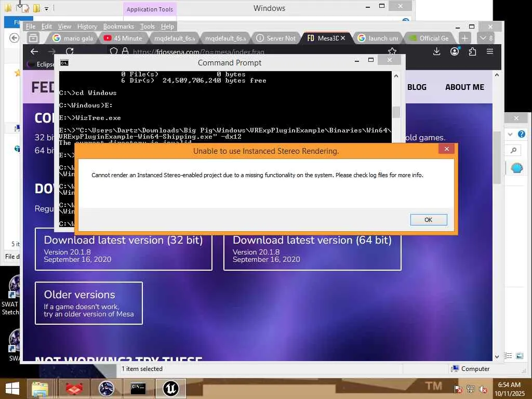This screenshot has height=399, width=532.
Task: Switch to the 'Server Not' browser tab
Action: [276, 38]
